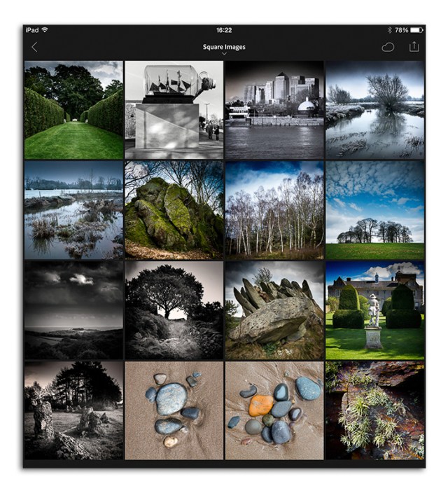Select the dark moody landscape cloud photo

[x=73, y=310]
